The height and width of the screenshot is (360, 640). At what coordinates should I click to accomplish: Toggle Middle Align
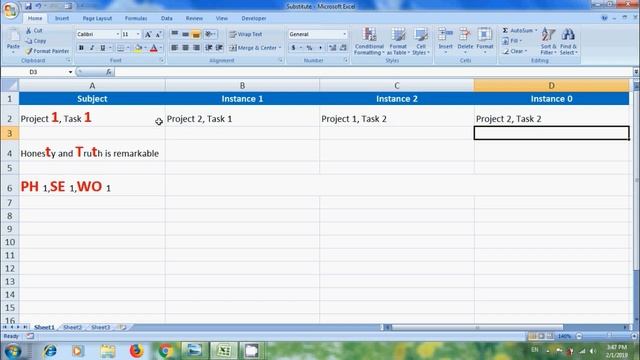185,34
